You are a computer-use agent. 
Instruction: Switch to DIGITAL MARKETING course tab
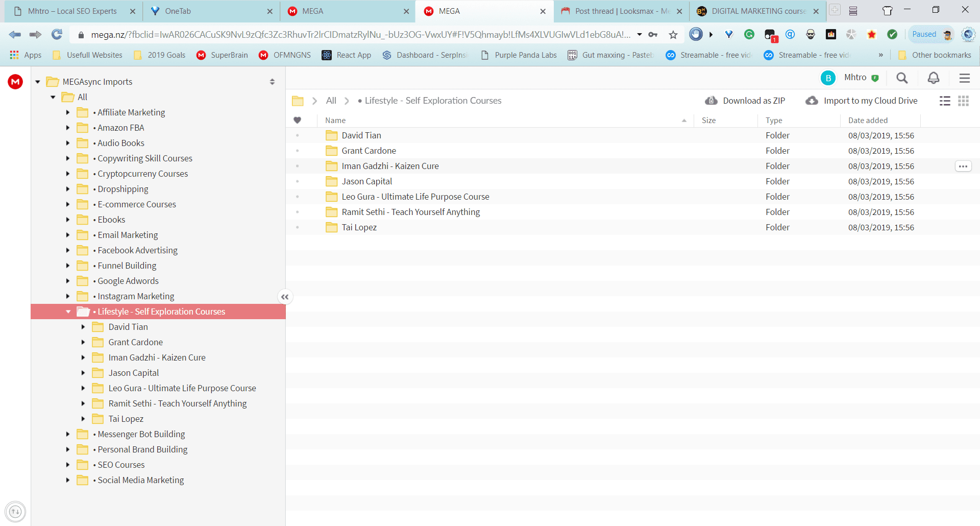click(x=758, y=11)
